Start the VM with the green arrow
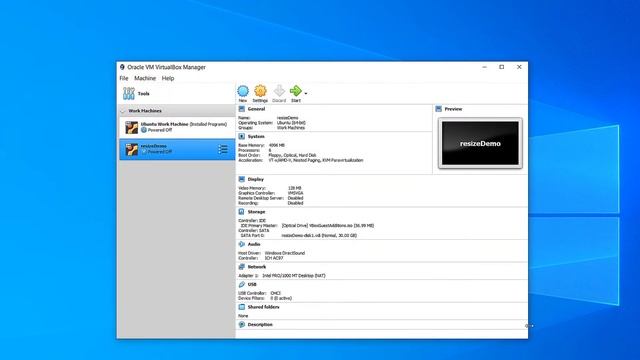Image resolution: width=640 pixels, height=360 pixels. point(296,91)
